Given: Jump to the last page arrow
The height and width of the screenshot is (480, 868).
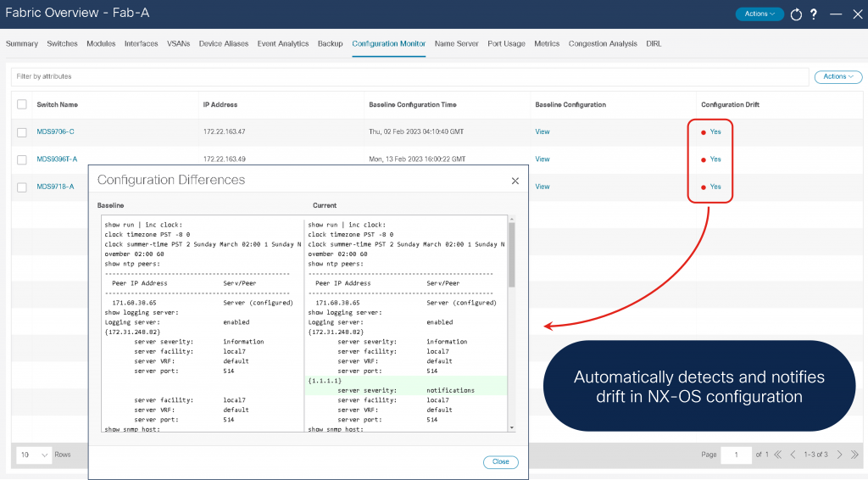Looking at the screenshot, I should [x=854, y=455].
